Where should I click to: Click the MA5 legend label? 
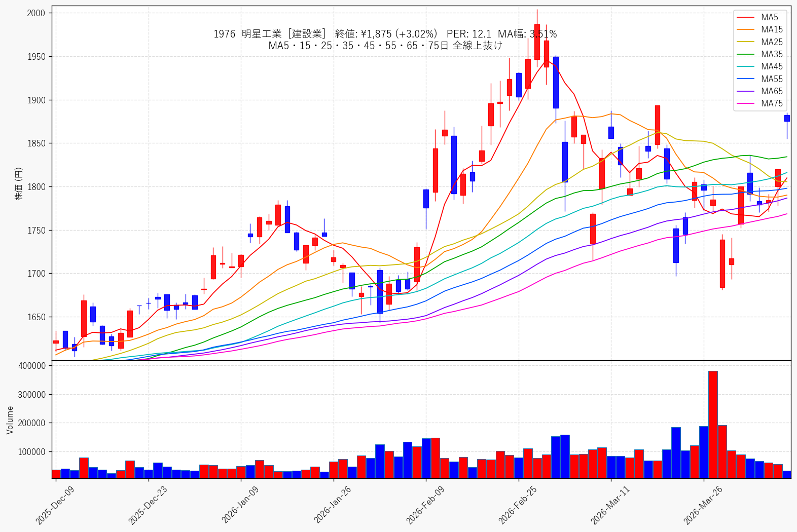769,17
